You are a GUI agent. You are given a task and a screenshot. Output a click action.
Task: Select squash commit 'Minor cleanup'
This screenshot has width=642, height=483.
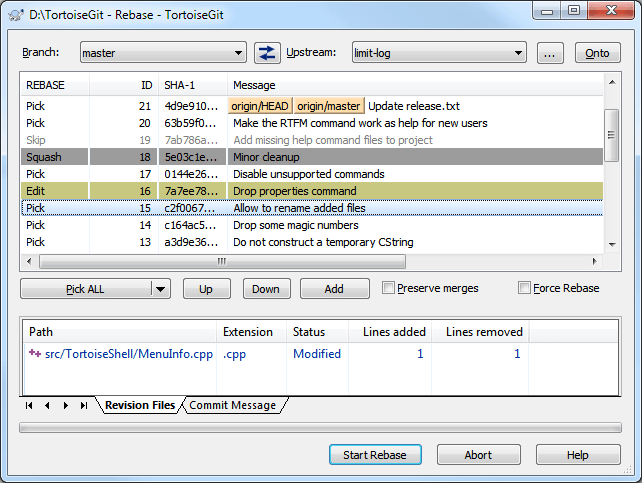point(312,157)
